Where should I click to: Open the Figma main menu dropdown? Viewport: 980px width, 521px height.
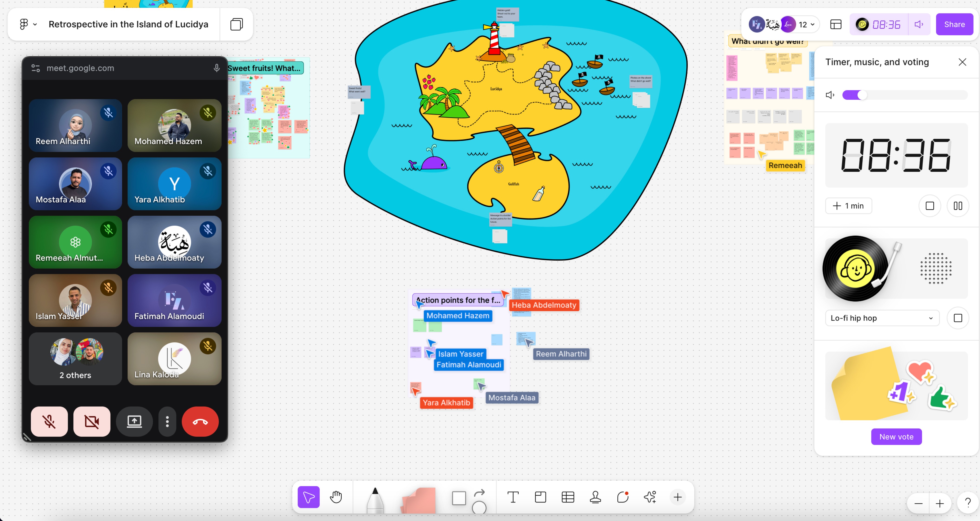(28, 24)
